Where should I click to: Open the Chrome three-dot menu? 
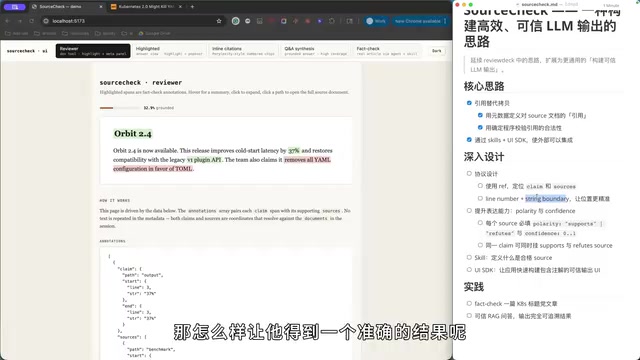[445, 21]
